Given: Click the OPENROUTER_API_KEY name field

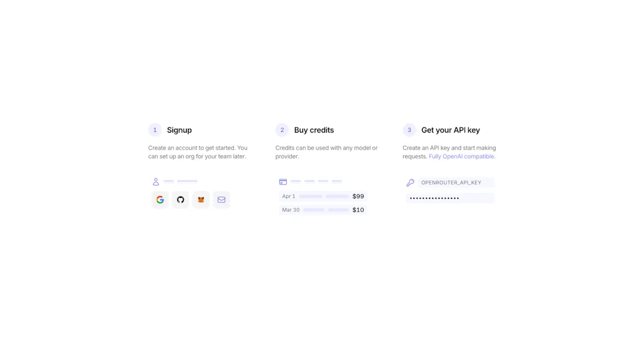Looking at the screenshot, I should click(x=455, y=183).
